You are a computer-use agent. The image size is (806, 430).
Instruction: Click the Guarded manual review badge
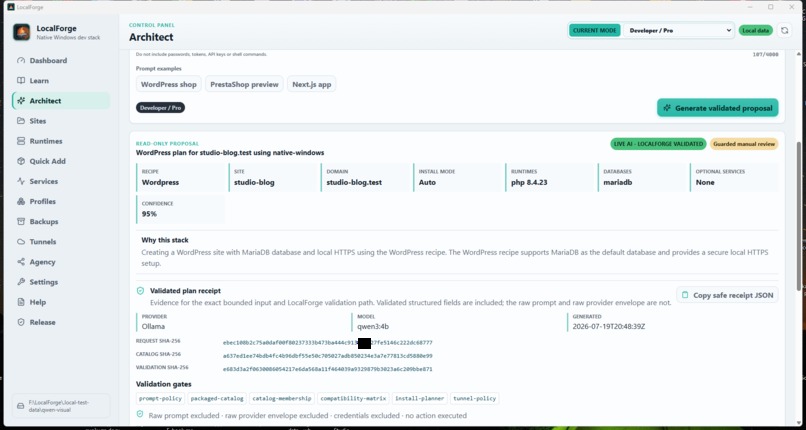744,144
